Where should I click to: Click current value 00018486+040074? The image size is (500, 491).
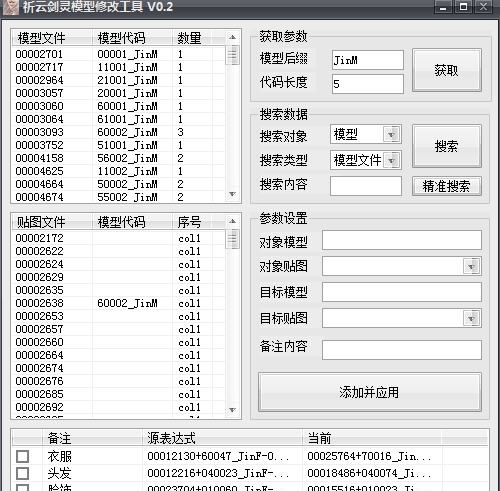click(x=369, y=473)
